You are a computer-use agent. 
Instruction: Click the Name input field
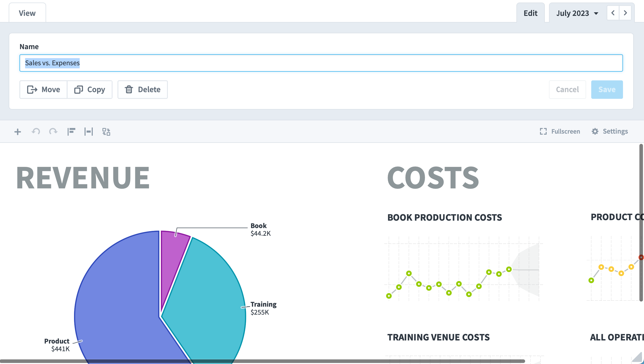tap(321, 63)
